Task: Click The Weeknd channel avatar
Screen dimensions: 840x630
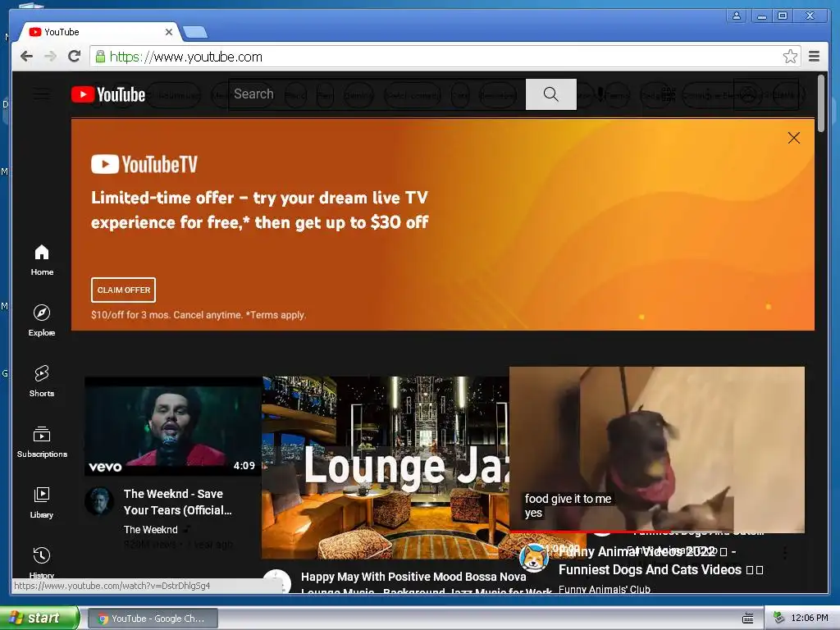Action: (x=99, y=501)
